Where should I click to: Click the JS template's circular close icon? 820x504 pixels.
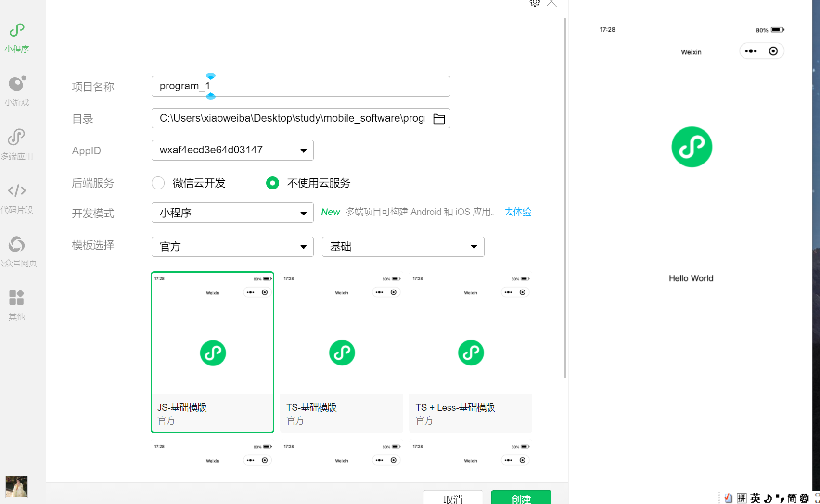(x=265, y=292)
